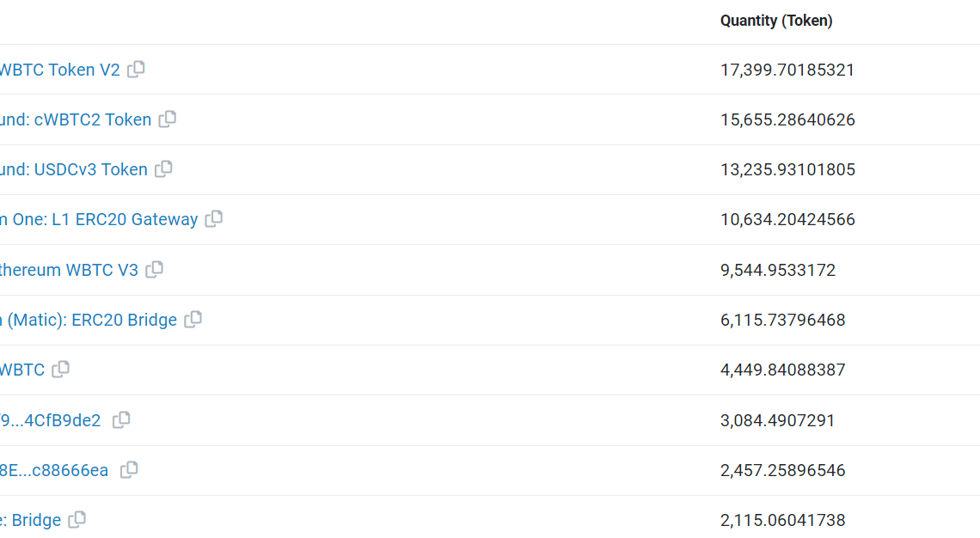The height and width of the screenshot is (538, 980).
Task: Open the WBTC Token V2 holder link
Action: click(x=58, y=70)
